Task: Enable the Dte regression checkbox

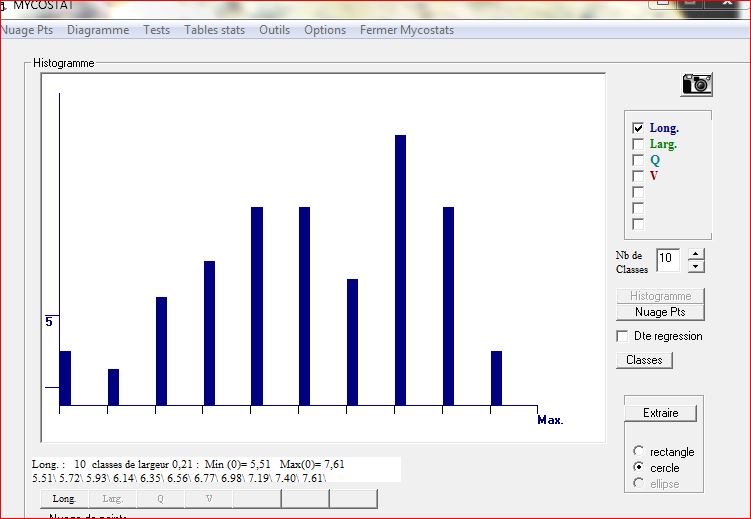Action: click(623, 336)
